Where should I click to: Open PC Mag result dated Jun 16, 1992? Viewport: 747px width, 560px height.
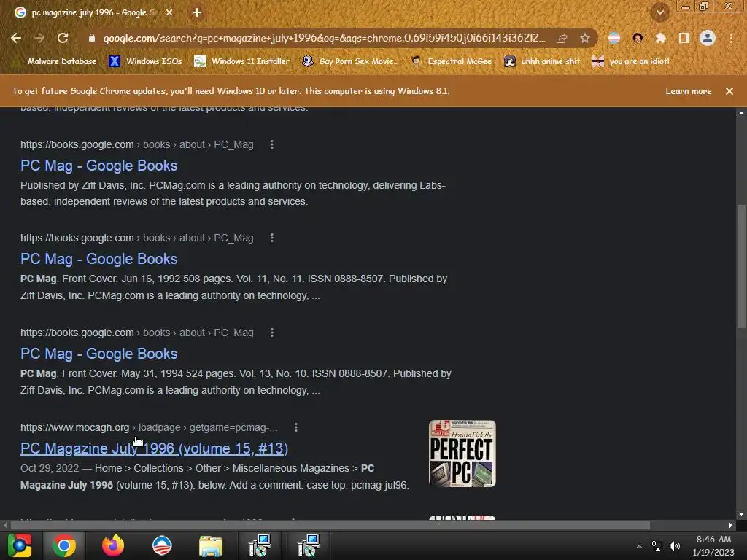98,259
